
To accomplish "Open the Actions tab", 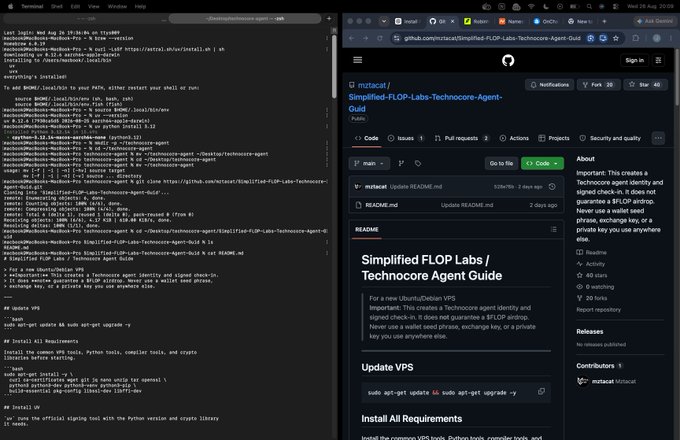I will [x=514, y=138].
